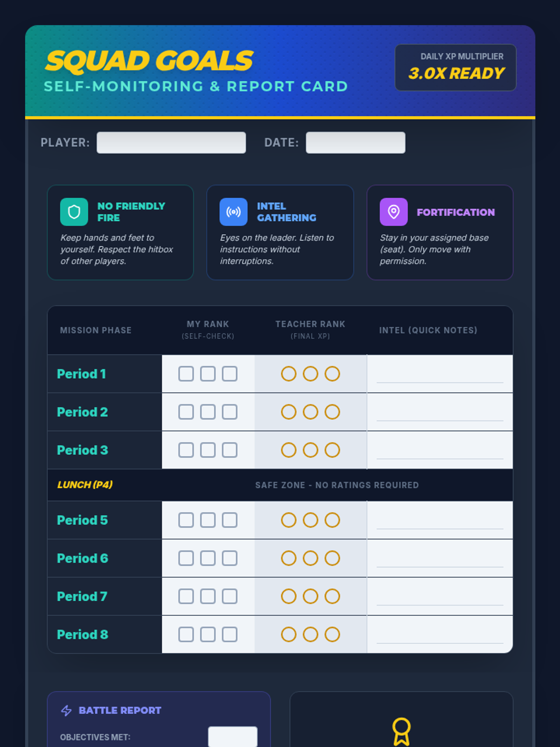Select first Teacher Rank circle for Period 2
The height and width of the screenshot is (747, 560).
[289, 412]
